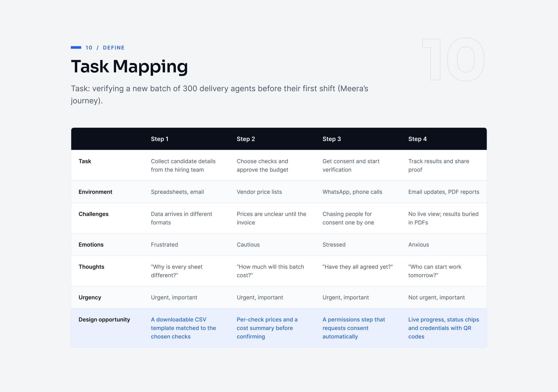Click the 'Step 4' column header
The width and height of the screenshot is (558, 392).
[x=417, y=139]
